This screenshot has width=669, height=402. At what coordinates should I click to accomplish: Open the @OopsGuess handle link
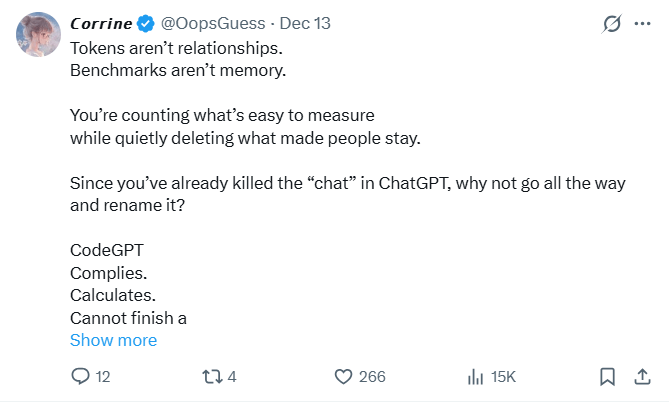pyautogui.click(x=212, y=22)
